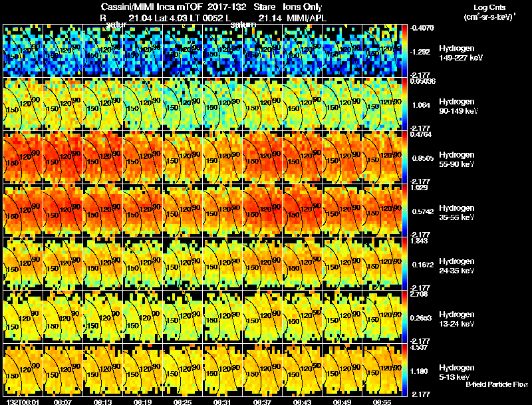Click the Hydrogen 24-35 keV row label
Viewport: 532px width, 405px height.
[x=456, y=266]
